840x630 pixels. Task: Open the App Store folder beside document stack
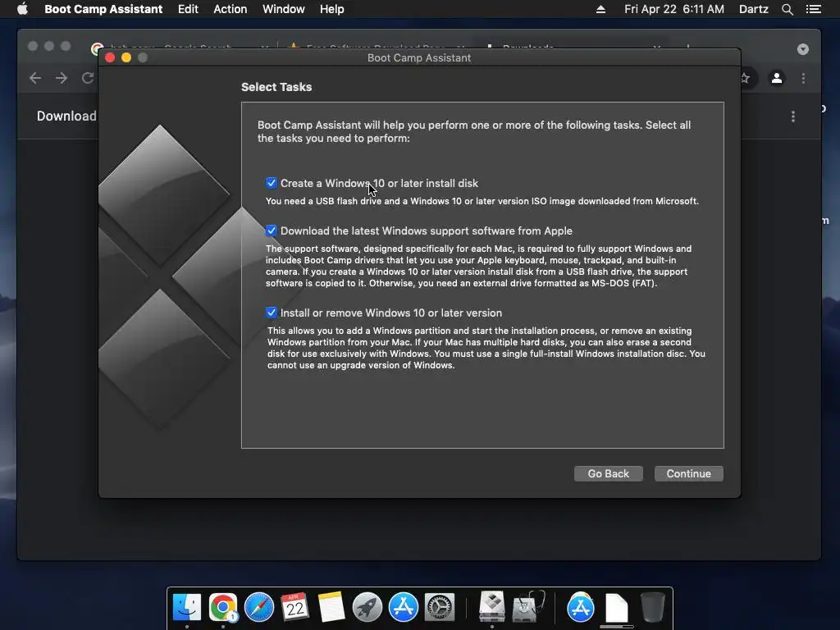click(x=581, y=607)
